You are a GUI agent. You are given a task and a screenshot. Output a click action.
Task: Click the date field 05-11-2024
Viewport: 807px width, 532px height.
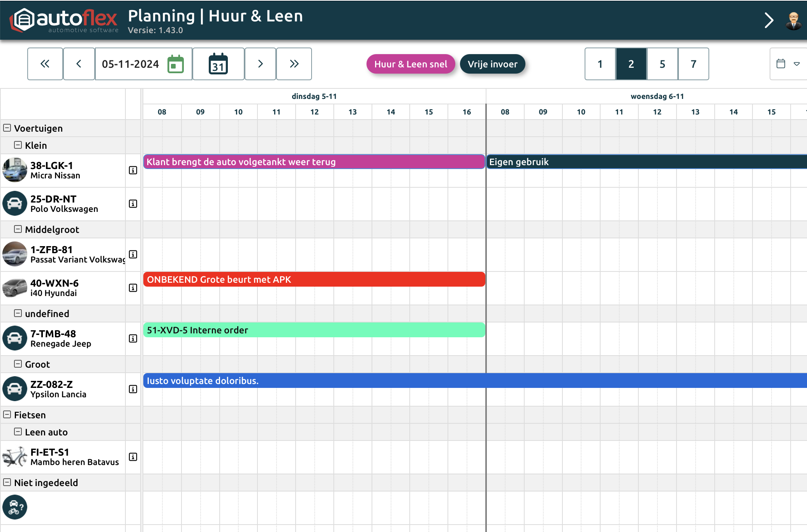130,64
